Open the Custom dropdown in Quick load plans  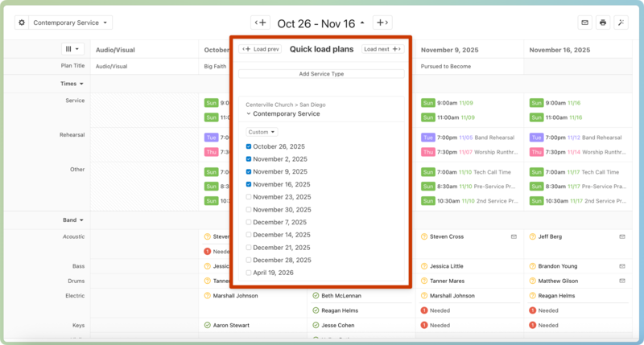262,132
